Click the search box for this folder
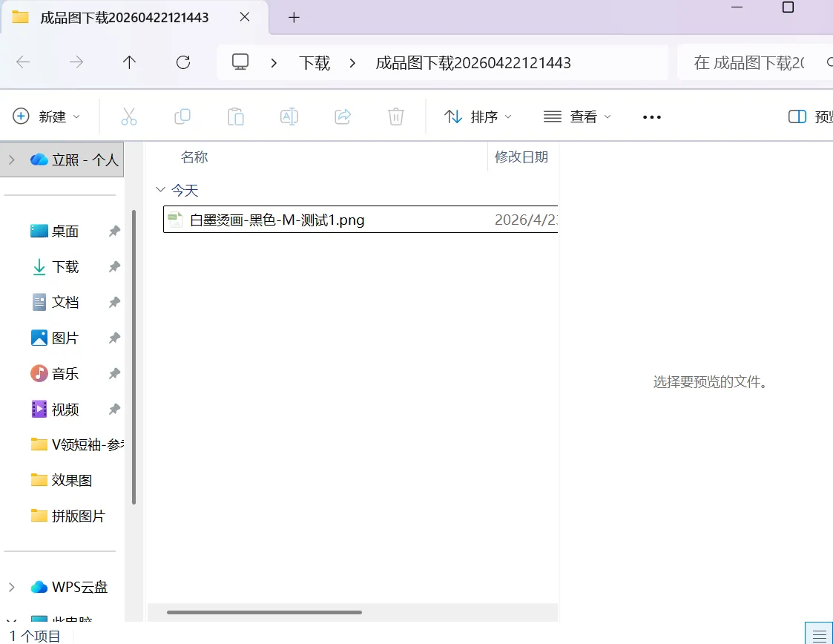The width and height of the screenshot is (833, 644). pyautogui.click(x=754, y=63)
